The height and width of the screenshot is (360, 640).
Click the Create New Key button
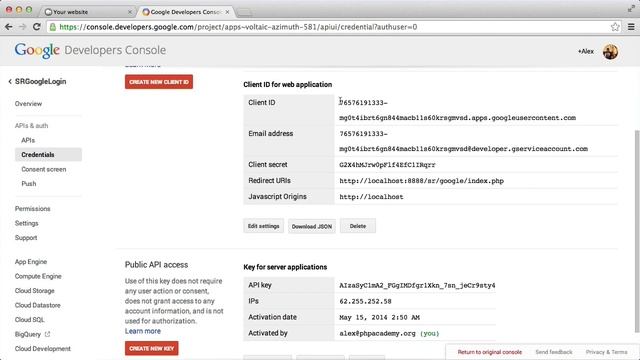151,349
